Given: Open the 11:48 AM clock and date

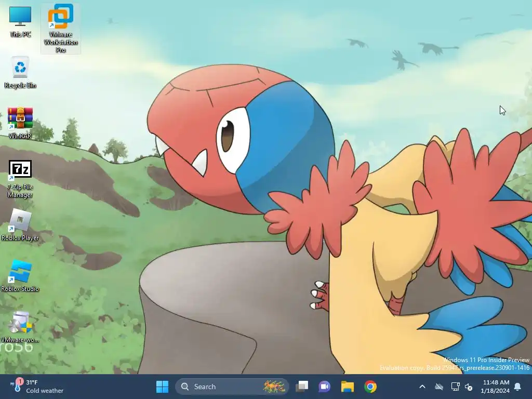Looking at the screenshot, I should [495, 387].
